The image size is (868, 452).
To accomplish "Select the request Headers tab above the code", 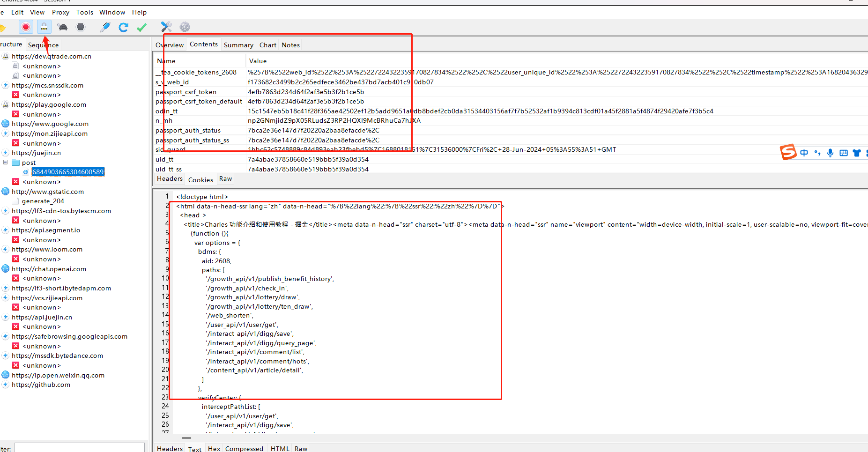I will click(x=170, y=179).
